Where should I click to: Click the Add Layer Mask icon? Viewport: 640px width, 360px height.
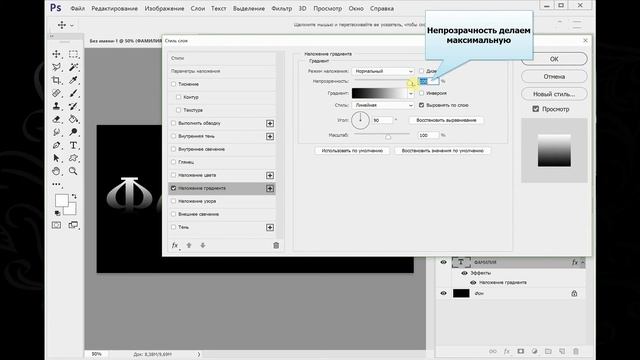520,351
